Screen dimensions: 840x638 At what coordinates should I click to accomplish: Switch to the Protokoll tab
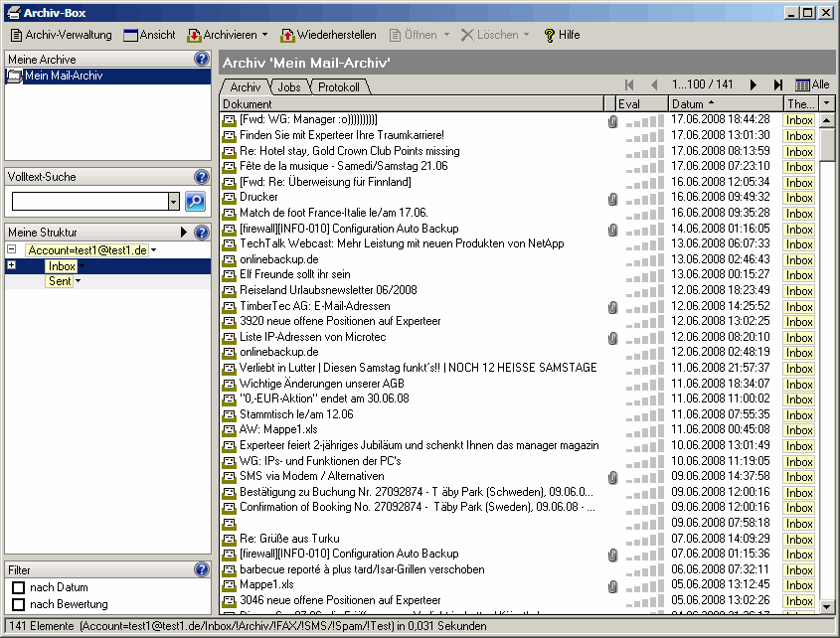pyautogui.click(x=338, y=87)
